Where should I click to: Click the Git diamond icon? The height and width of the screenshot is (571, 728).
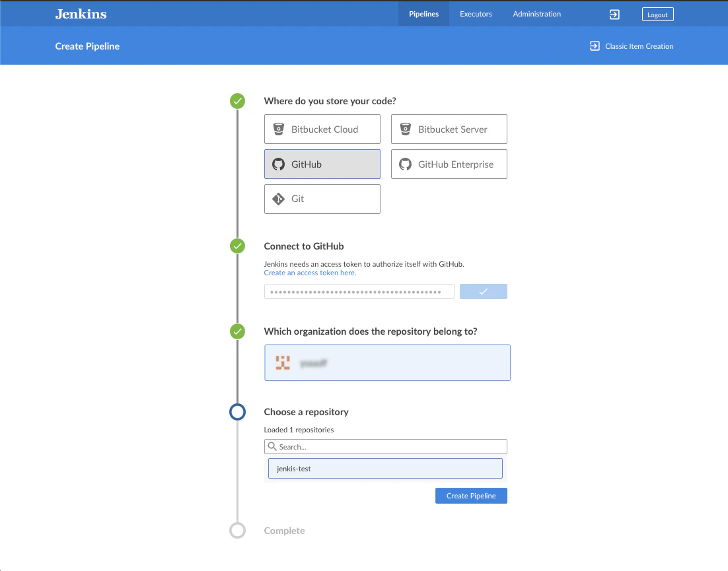tap(279, 199)
